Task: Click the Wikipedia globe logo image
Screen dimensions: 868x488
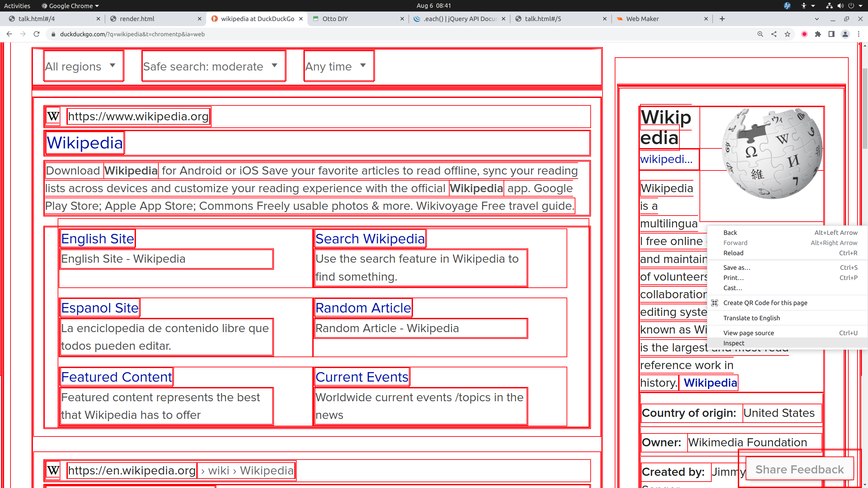Action: tap(772, 154)
